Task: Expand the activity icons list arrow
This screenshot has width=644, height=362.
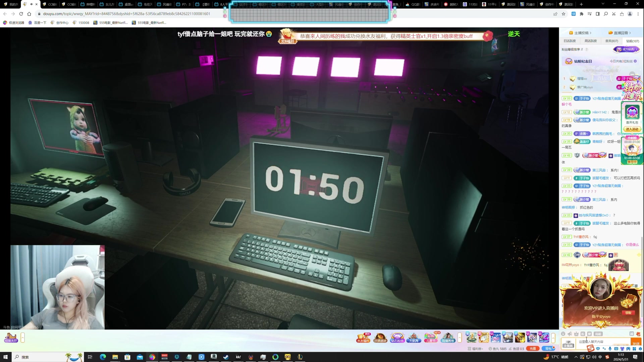Action: pos(460,338)
